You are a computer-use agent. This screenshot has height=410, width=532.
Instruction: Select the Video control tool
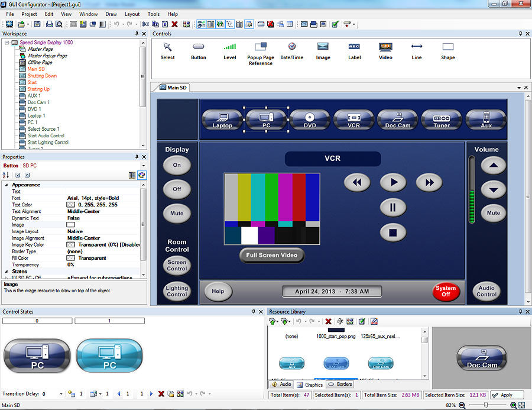pos(385,51)
